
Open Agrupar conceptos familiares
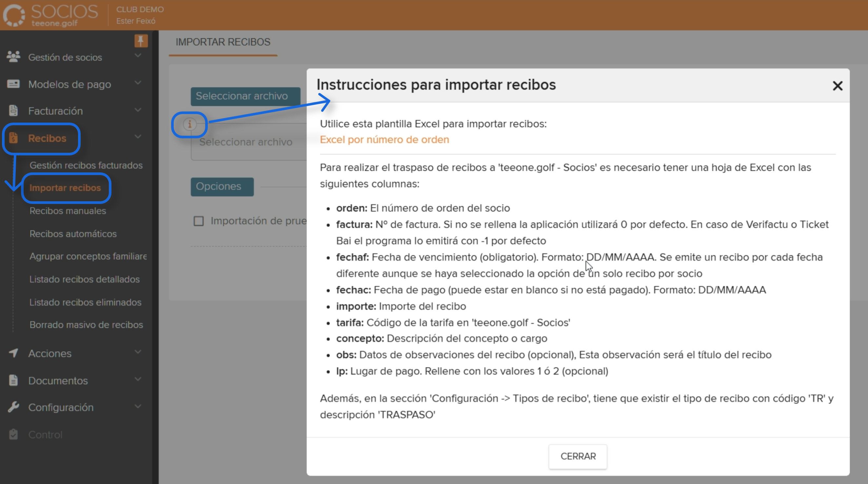click(x=88, y=256)
